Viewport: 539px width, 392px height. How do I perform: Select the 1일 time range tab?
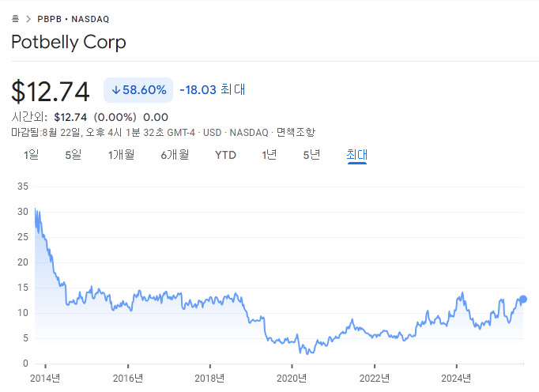click(31, 155)
